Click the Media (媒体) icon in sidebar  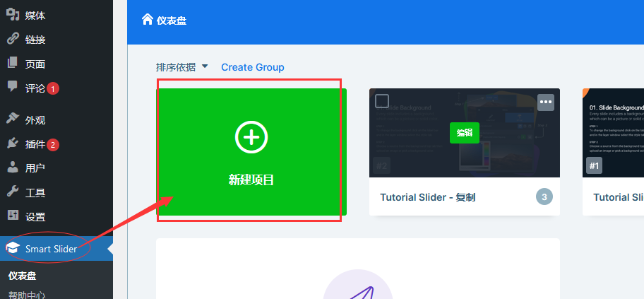(13, 15)
